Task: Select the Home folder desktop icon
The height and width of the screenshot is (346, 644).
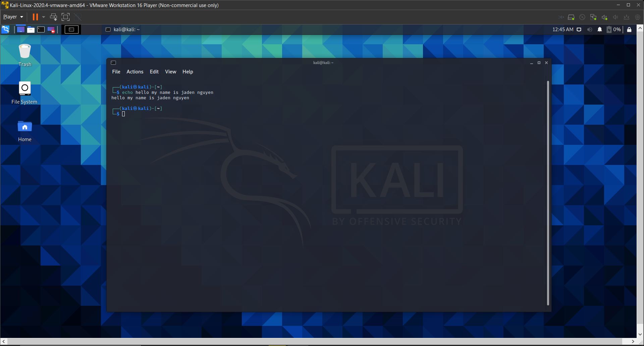Action: [25, 131]
